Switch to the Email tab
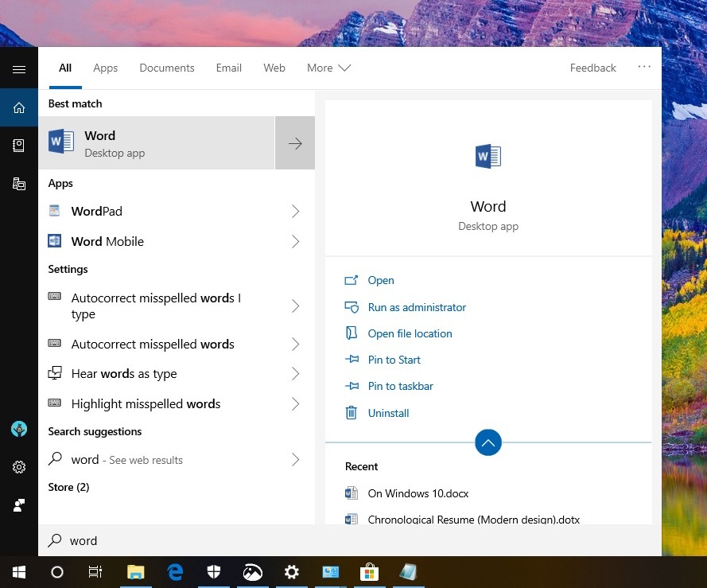Image resolution: width=707 pixels, height=588 pixels. click(x=228, y=68)
